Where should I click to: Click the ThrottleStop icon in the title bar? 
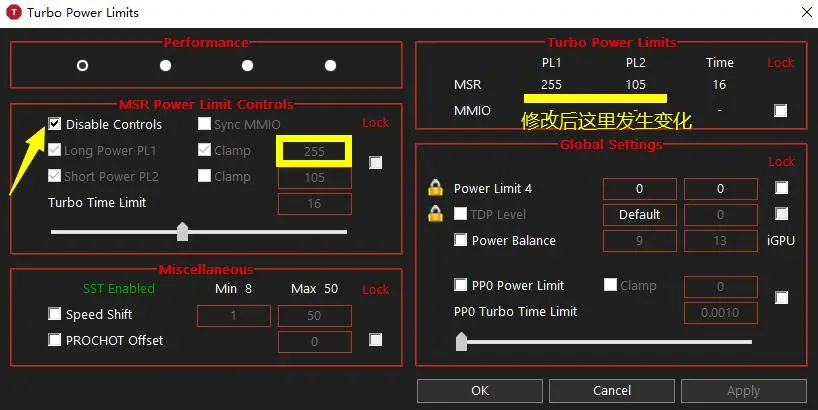(x=15, y=12)
